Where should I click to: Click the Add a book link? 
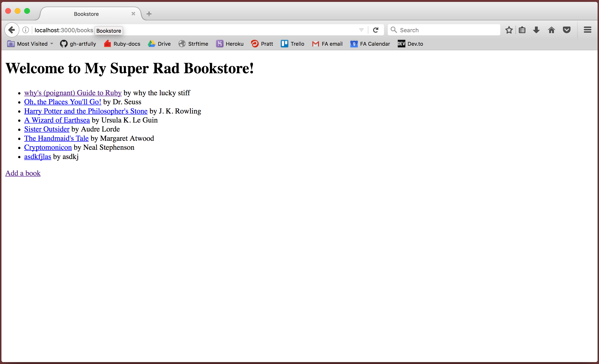click(23, 173)
